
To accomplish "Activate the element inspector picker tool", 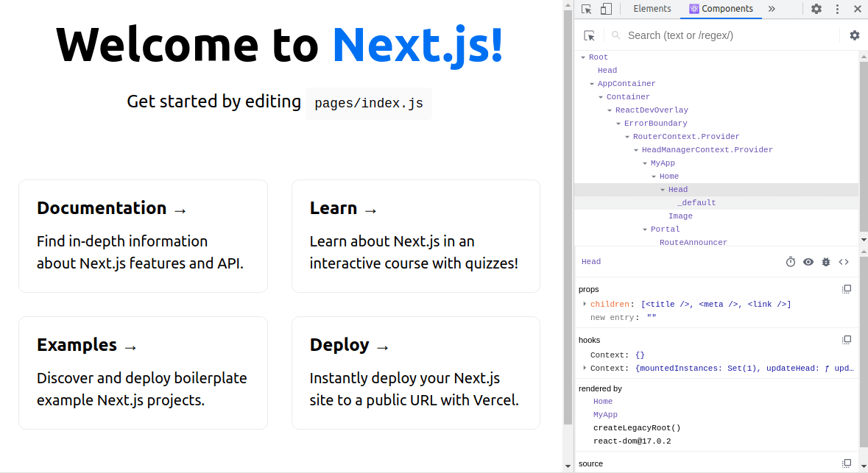I will click(589, 35).
